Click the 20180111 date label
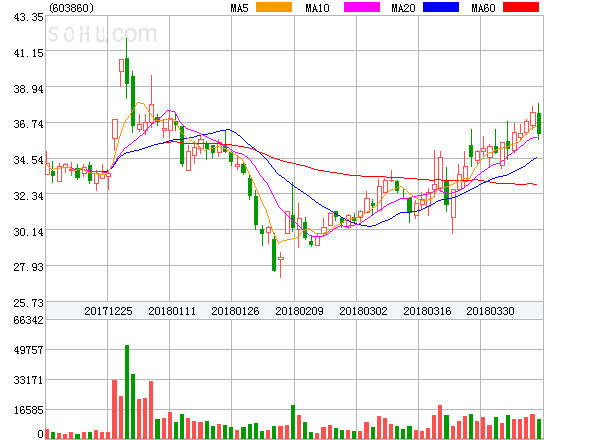This screenshot has width=600, height=440. click(172, 311)
